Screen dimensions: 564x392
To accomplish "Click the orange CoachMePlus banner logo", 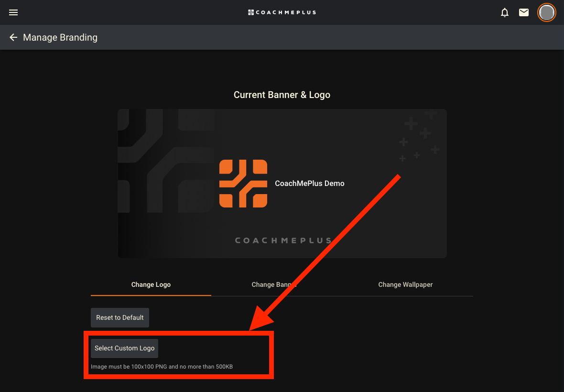I will tap(243, 184).
